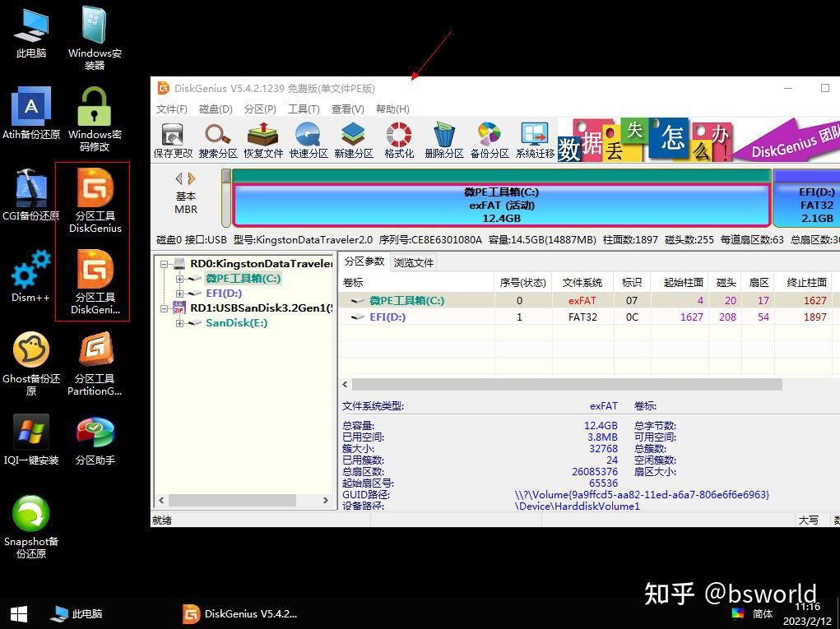Click the 搜索分区 search partition icon
Image resolution: width=840 pixels, height=629 pixels.
[217, 141]
